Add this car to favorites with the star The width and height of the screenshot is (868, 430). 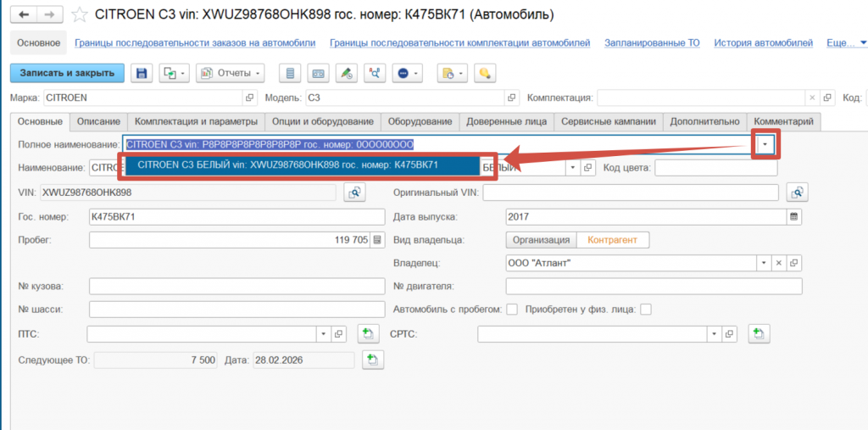79,15
